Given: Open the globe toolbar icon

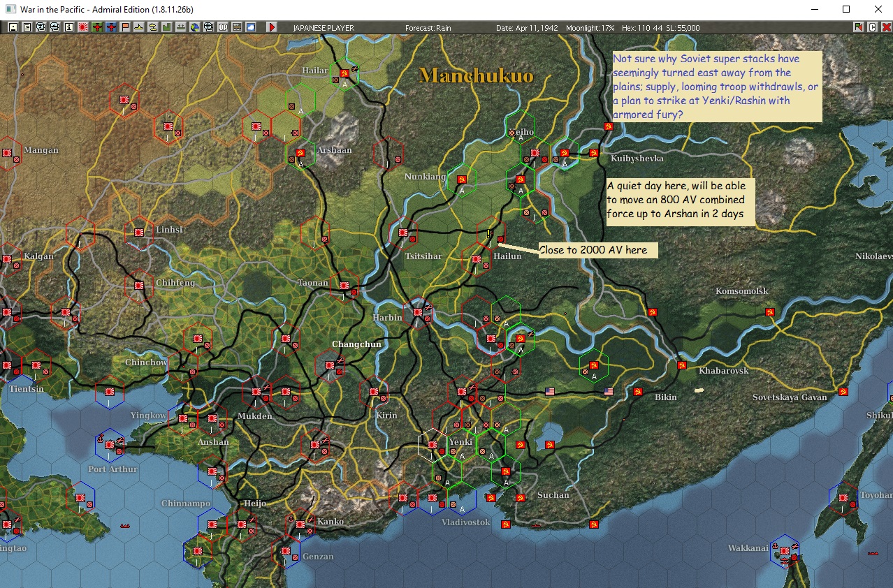Looking at the screenshot, I should tap(195, 27).
